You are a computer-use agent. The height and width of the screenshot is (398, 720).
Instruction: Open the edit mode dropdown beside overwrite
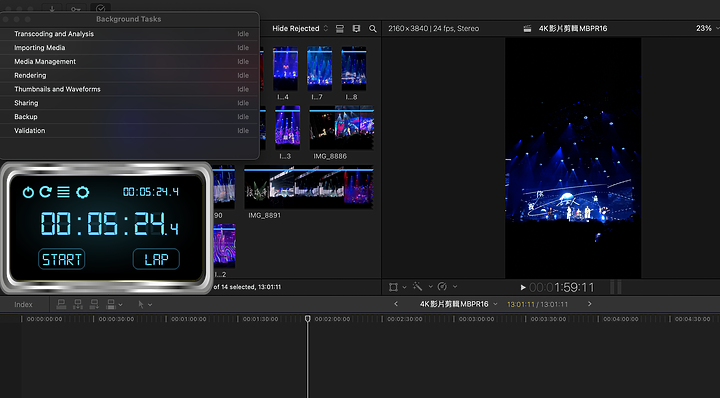[120, 304]
